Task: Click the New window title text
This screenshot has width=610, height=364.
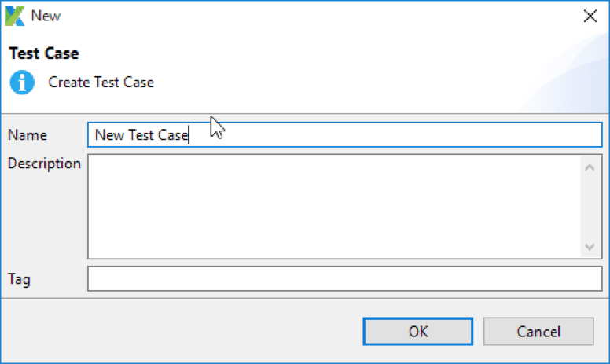Action: (46, 16)
